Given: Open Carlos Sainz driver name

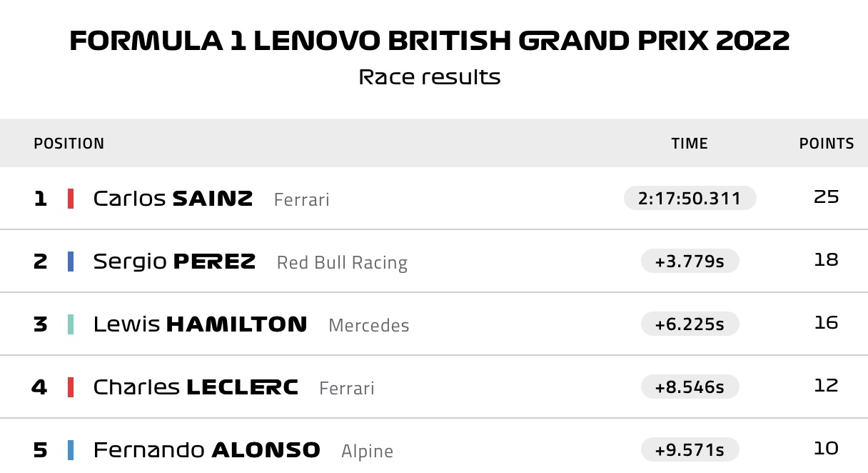Looking at the screenshot, I should click(x=173, y=199).
